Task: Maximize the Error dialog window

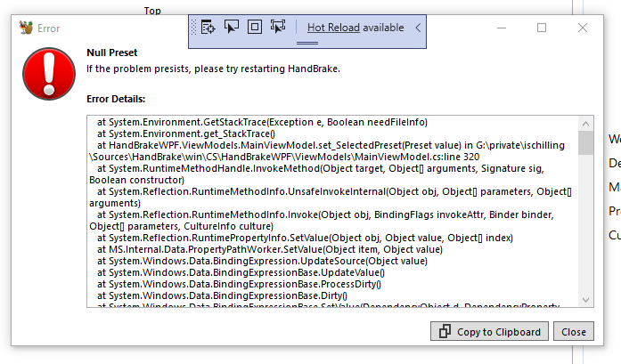Action: point(542,28)
